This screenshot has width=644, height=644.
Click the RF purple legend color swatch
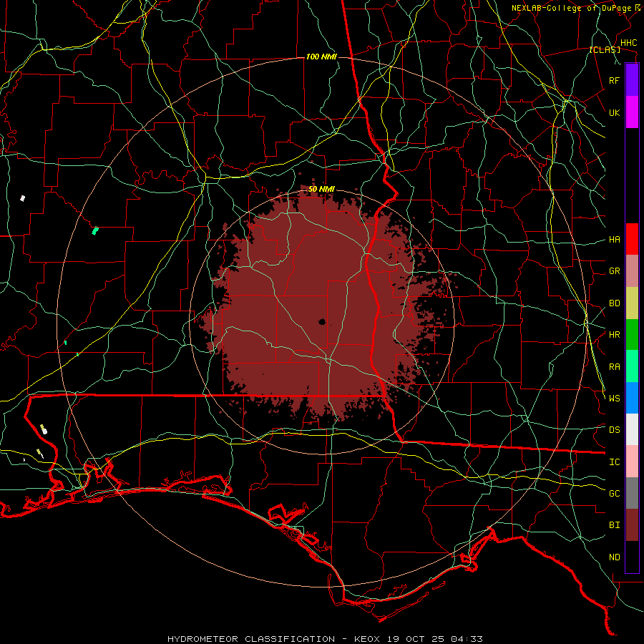click(632, 80)
